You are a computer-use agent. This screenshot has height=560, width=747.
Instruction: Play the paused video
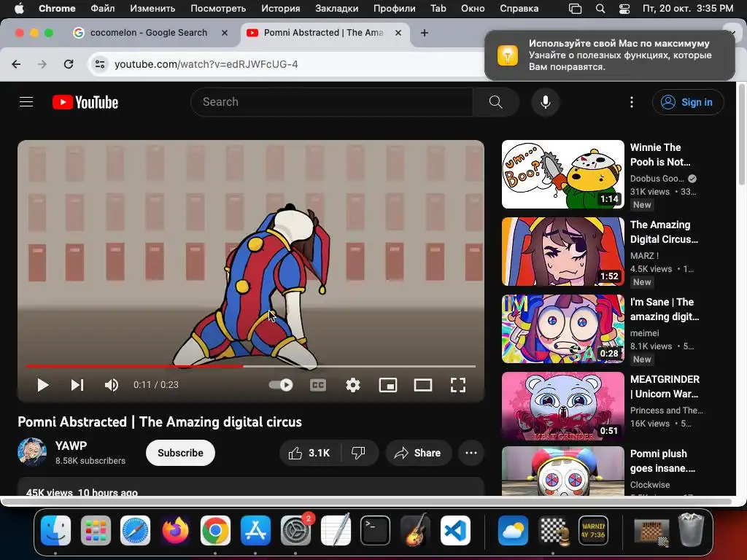click(x=43, y=385)
